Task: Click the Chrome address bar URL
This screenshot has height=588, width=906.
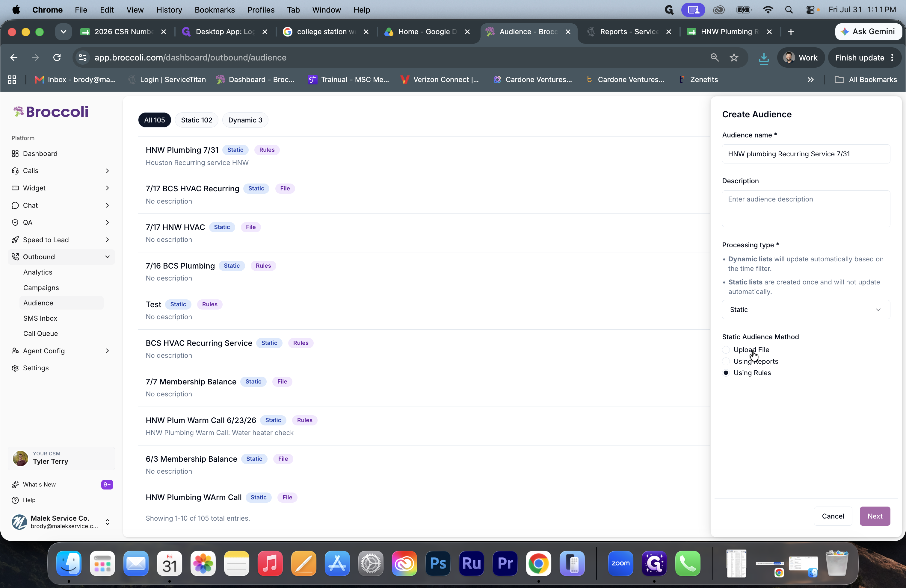Action: tap(190, 57)
